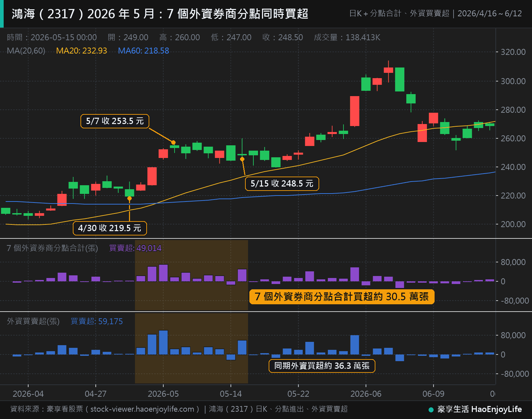Click the 2026-06 date axis label
Viewport: 532px width, 419px height.
click(366, 394)
